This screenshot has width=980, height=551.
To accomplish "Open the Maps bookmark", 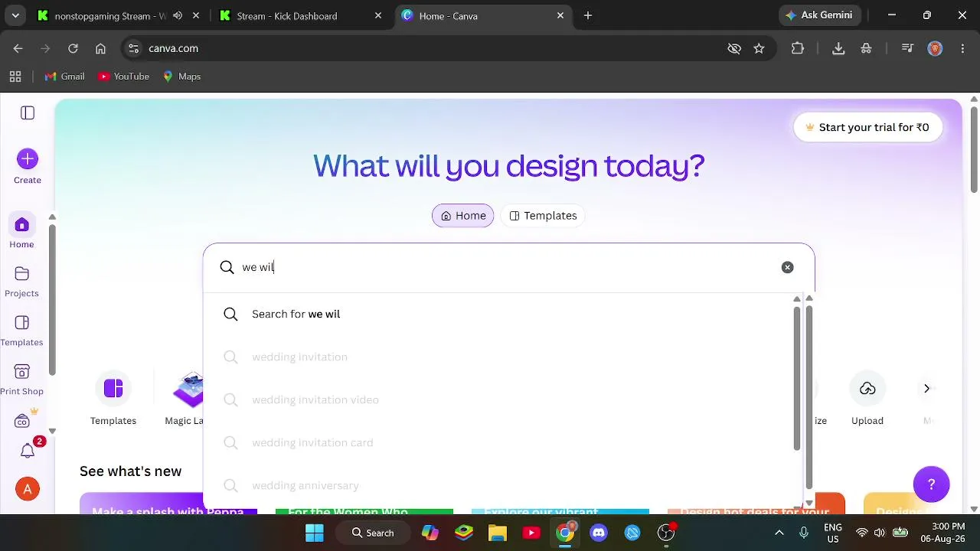I will (x=181, y=77).
